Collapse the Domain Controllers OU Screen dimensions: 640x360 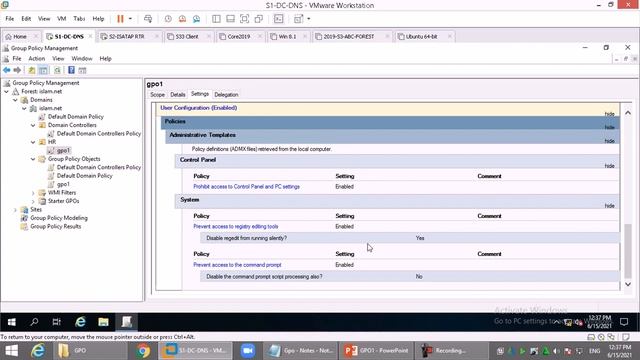[33, 125]
